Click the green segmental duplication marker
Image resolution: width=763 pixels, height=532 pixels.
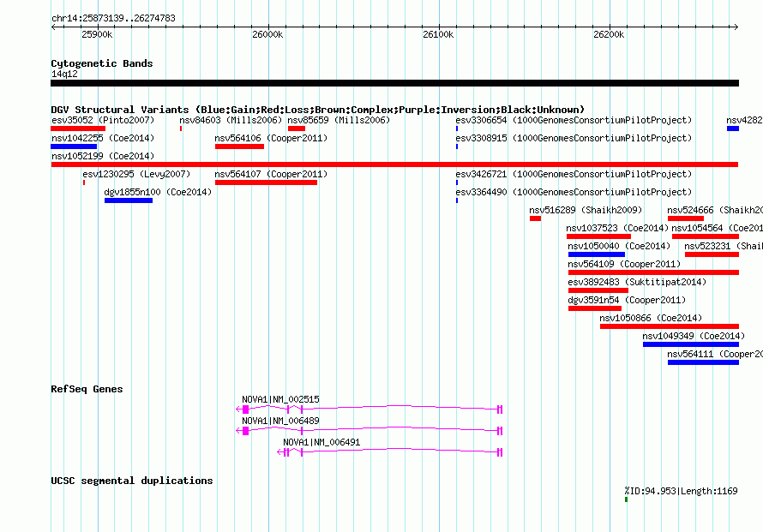pos(627,499)
